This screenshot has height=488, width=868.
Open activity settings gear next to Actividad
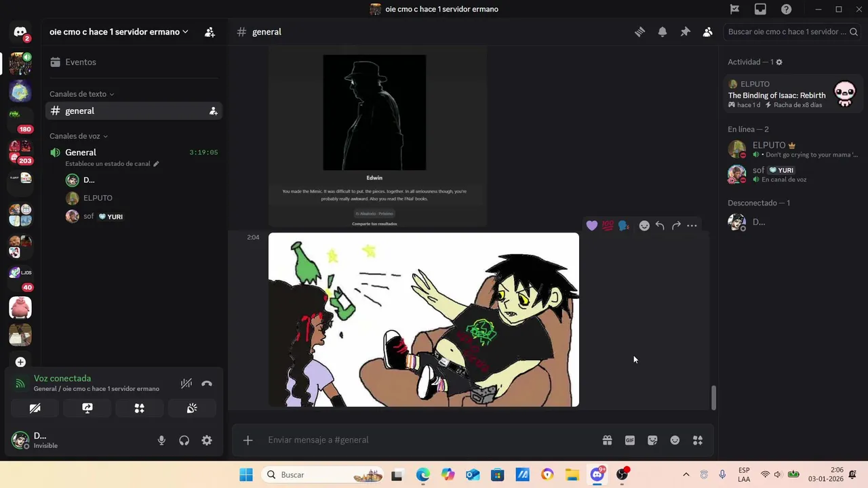click(x=779, y=62)
